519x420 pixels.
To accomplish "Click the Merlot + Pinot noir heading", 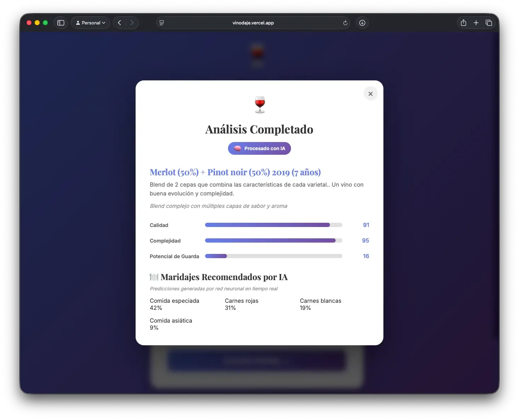I will (235, 172).
